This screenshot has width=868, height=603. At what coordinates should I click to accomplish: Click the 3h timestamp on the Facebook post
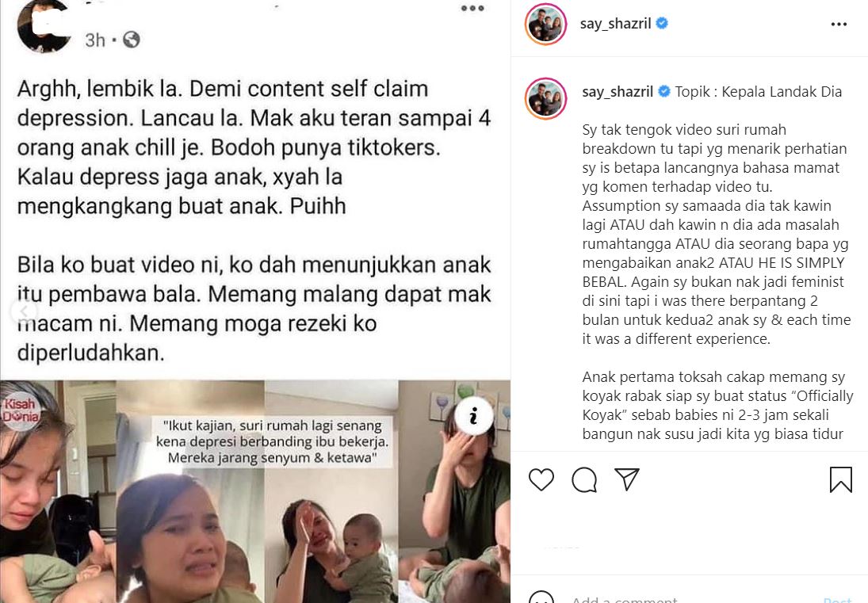click(94, 40)
